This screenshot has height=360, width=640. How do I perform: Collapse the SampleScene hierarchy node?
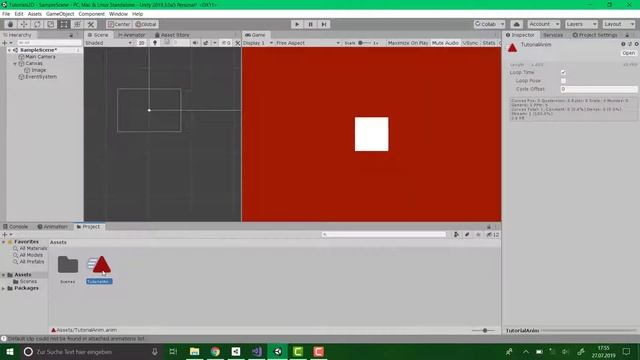coord(9,50)
